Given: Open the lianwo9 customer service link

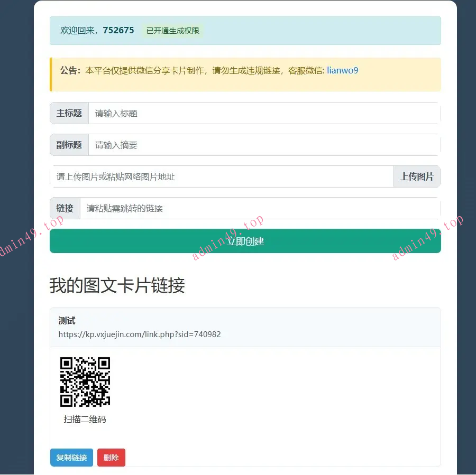Looking at the screenshot, I should (x=342, y=70).
